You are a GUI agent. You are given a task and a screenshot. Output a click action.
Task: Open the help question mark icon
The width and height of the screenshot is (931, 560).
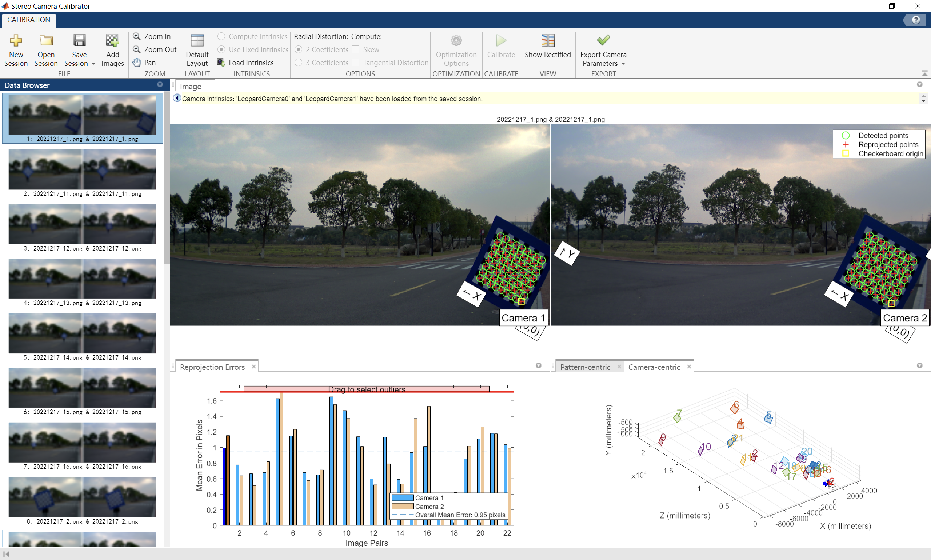(x=916, y=20)
